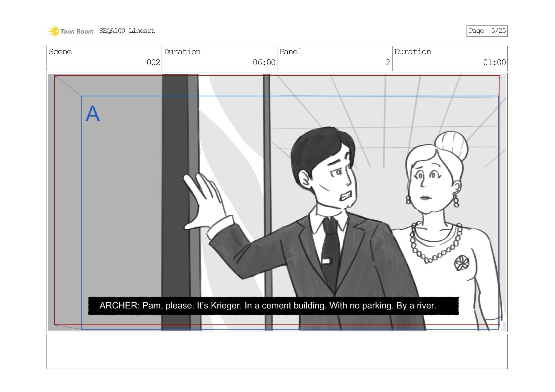Click the 'SEQA100 Lineart' title text

[127, 31]
